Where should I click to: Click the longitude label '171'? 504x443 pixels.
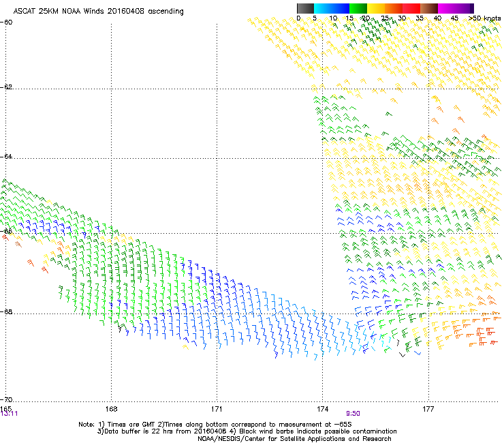[x=217, y=409]
